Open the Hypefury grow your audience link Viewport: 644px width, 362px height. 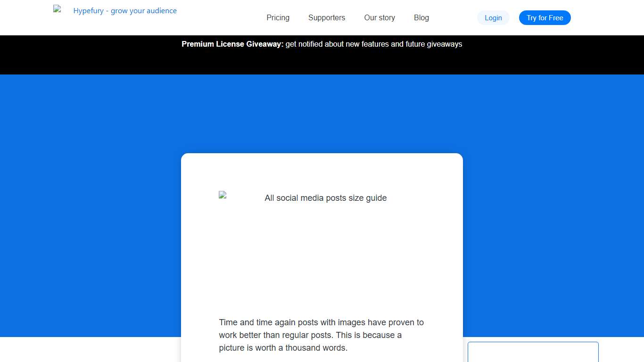[x=125, y=10]
